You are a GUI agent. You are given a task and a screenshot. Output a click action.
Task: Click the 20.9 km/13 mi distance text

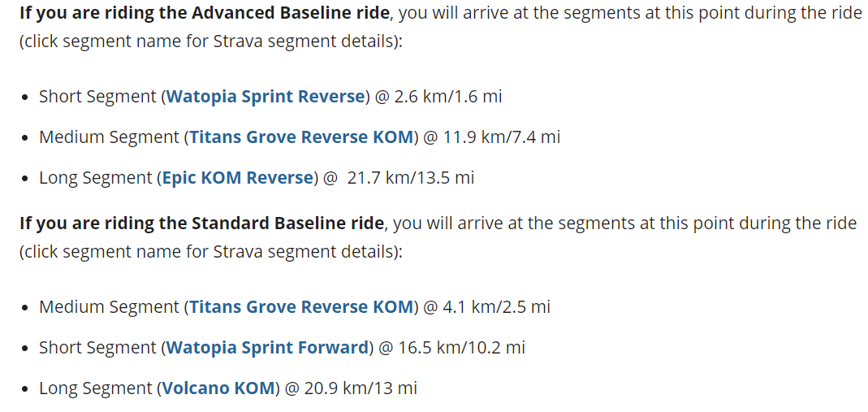click(x=361, y=388)
